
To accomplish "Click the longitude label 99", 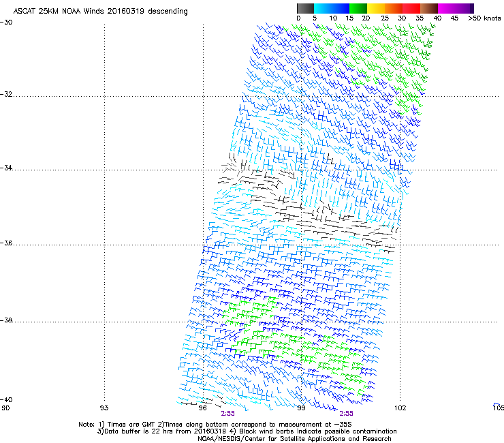I will pyautogui.click(x=301, y=408).
